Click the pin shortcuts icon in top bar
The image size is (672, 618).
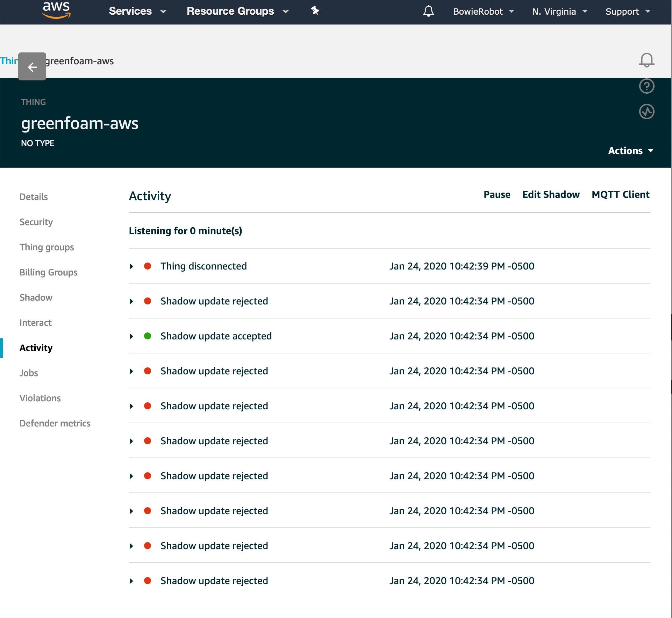coord(315,11)
